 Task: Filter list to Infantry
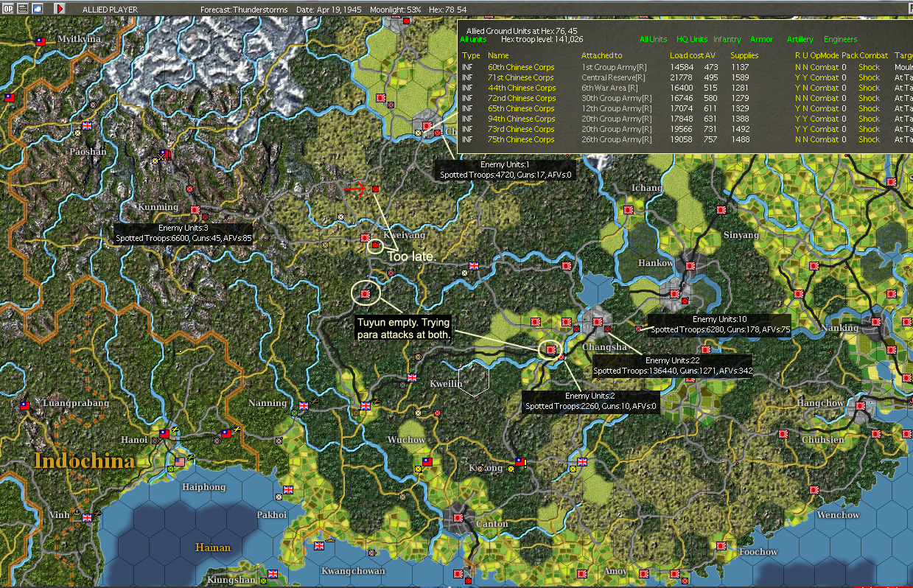(x=727, y=39)
